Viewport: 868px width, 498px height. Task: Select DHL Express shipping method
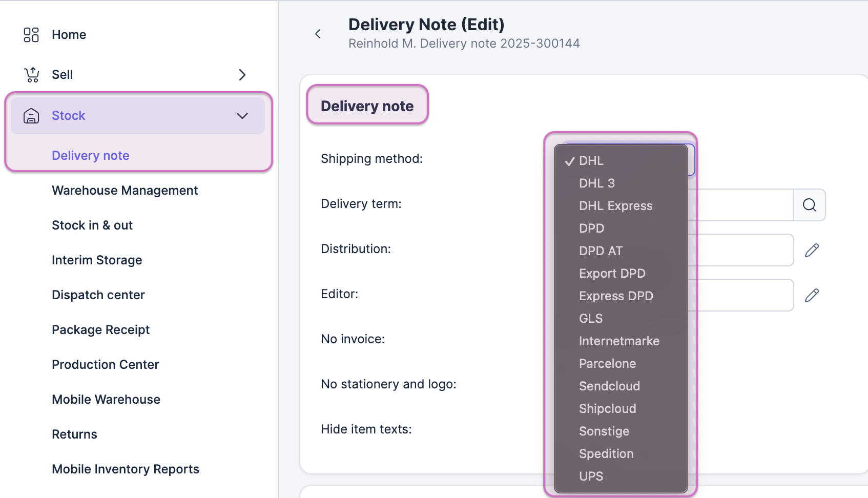coord(615,206)
